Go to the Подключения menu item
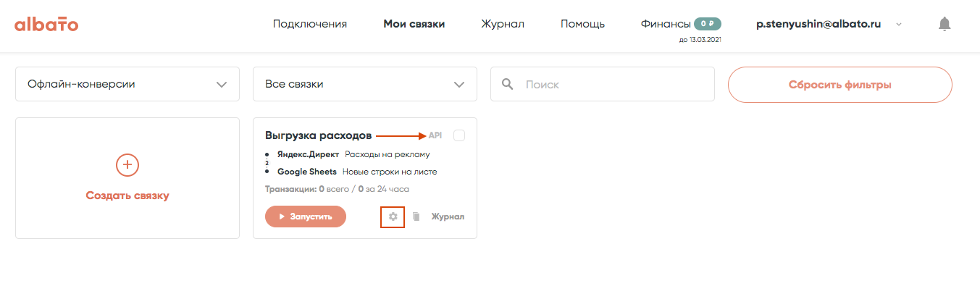 (x=310, y=24)
